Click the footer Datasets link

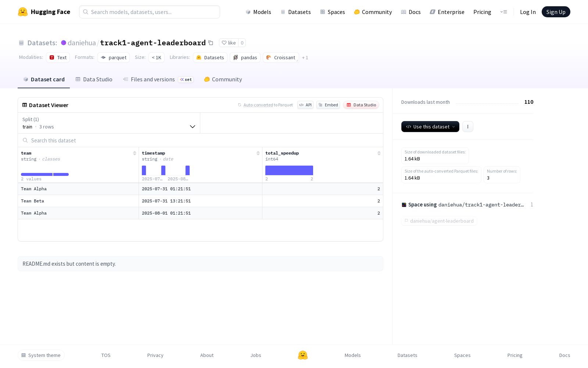click(x=408, y=355)
